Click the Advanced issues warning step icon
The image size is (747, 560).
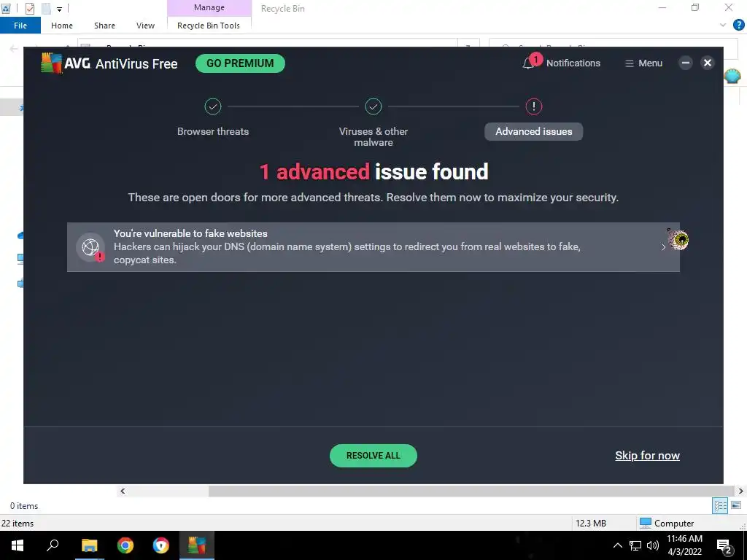point(533,106)
